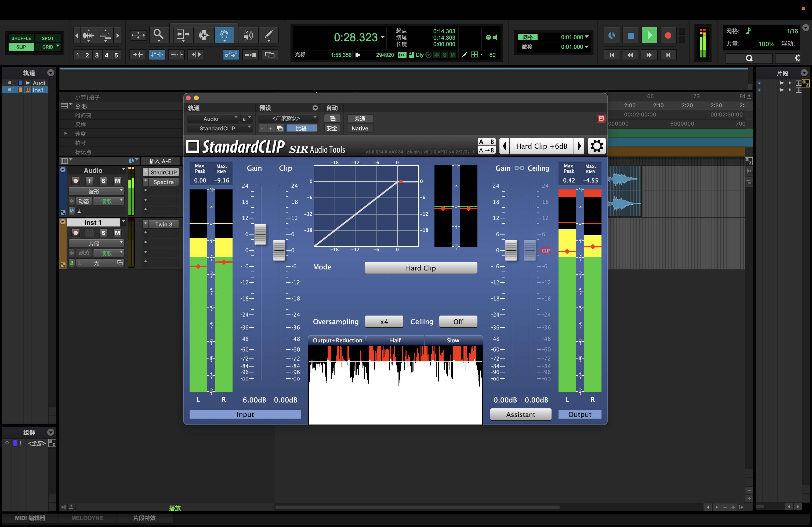Screen dimensions: 812x527
Task: Click the Output section button
Action: tap(579, 415)
